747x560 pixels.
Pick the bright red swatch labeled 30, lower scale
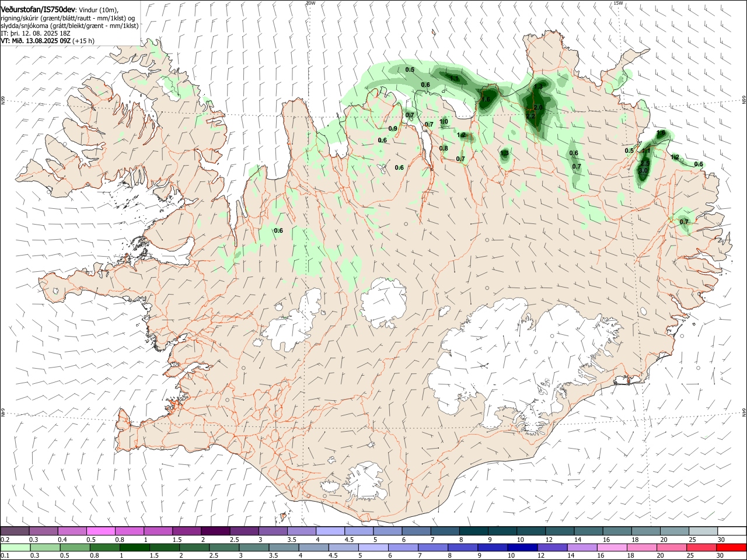pos(732,547)
